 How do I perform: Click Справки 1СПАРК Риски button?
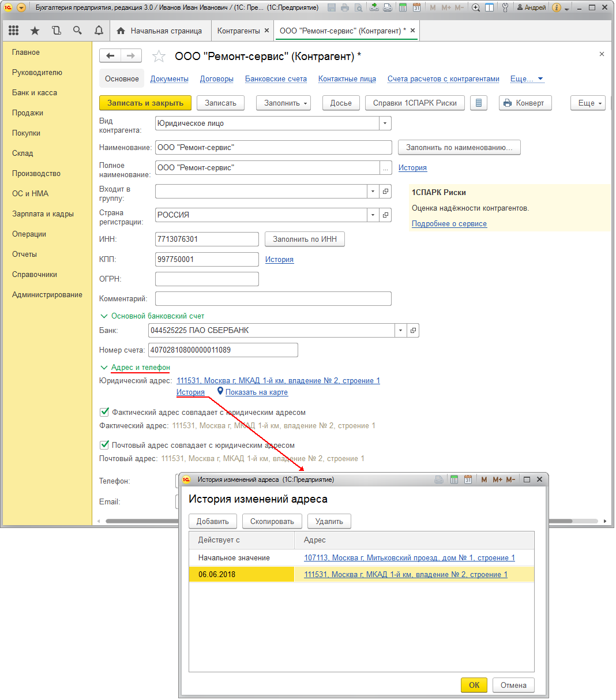point(415,103)
